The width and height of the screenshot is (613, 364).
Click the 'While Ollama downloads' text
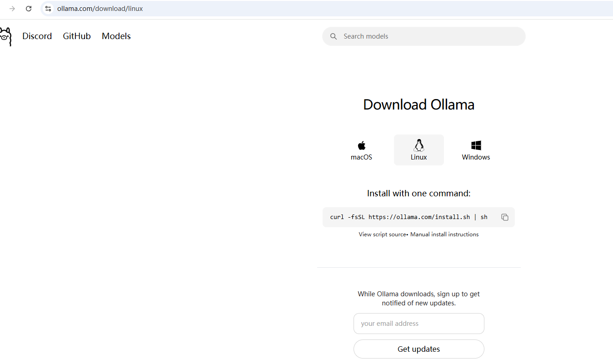[x=419, y=299]
